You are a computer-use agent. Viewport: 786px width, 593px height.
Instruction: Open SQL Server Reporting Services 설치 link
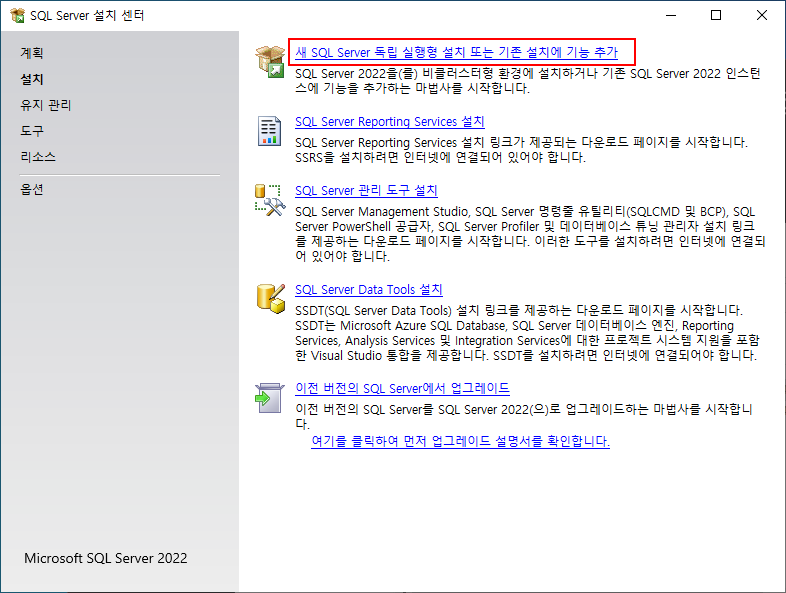[x=389, y=121]
